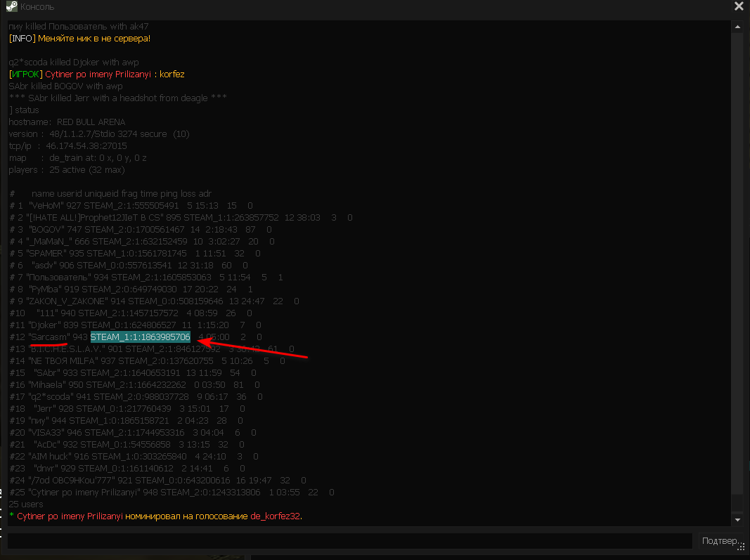Click the Steam logo in the title bar
Viewport: 750px width, 560px height.
[11, 7]
